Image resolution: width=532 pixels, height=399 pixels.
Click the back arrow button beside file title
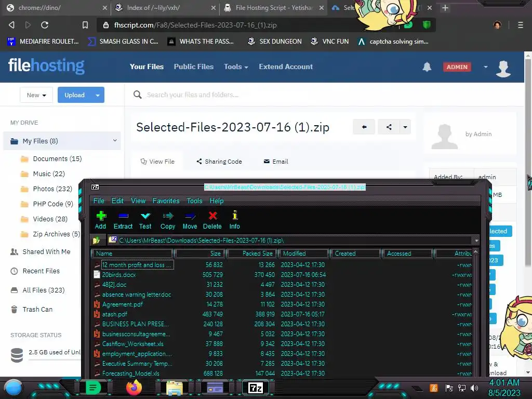point(364,127)
